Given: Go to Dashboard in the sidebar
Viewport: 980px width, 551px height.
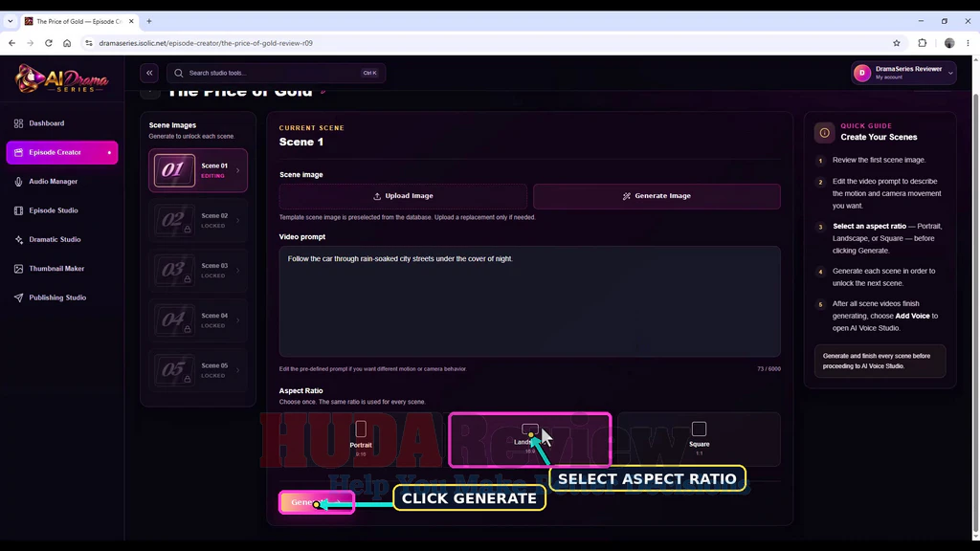Looking at the screenshot, I should [x=62, y=123].
